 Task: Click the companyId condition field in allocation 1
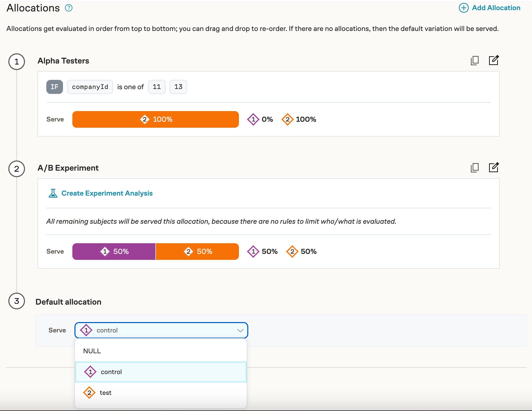coord(90,87)
